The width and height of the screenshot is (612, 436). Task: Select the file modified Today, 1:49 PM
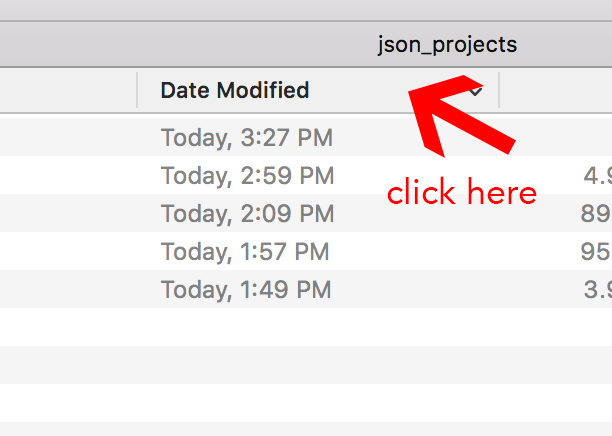(x=306, y=289)
